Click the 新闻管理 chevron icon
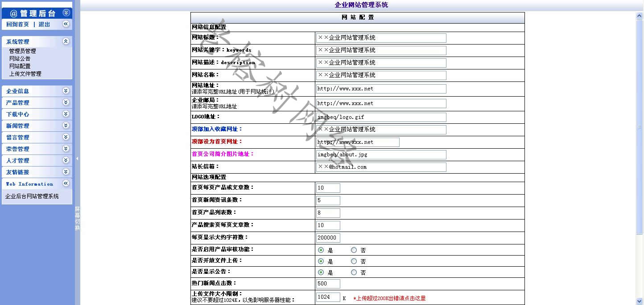The width and height of the screenshot is (644, 305). 66,126
